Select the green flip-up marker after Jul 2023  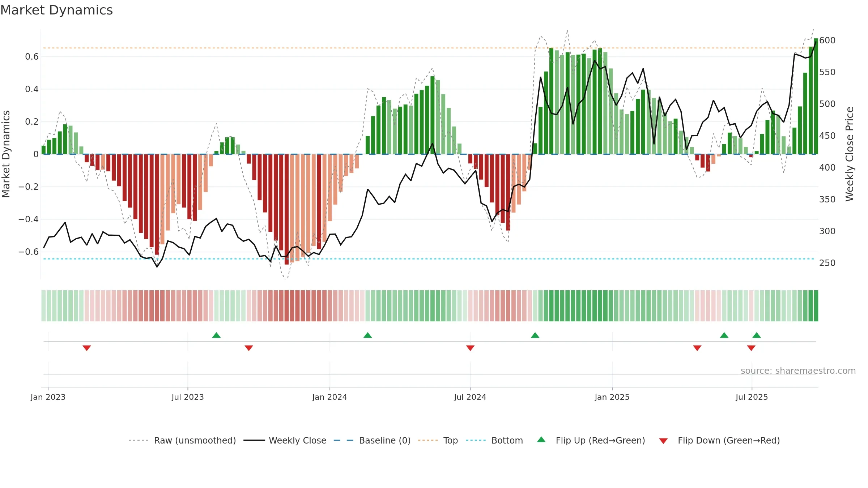click(x=216, y=335)
